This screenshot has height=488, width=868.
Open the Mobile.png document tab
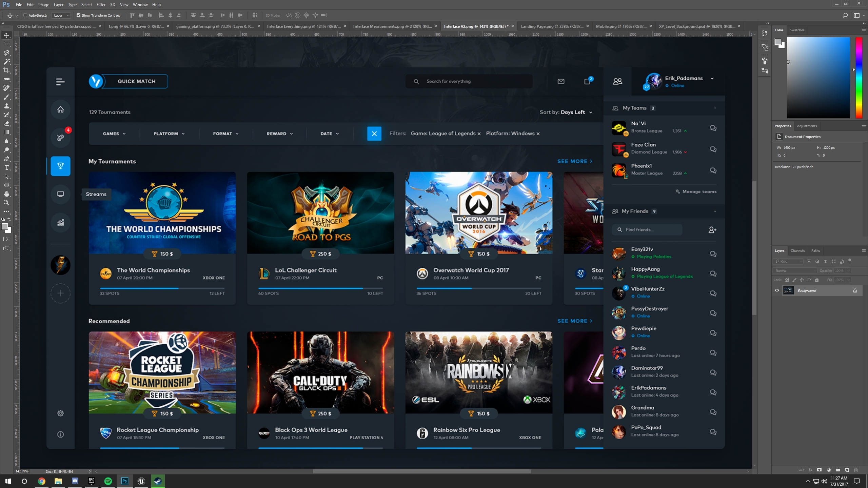pyautogui.click(x=621, y=26)
